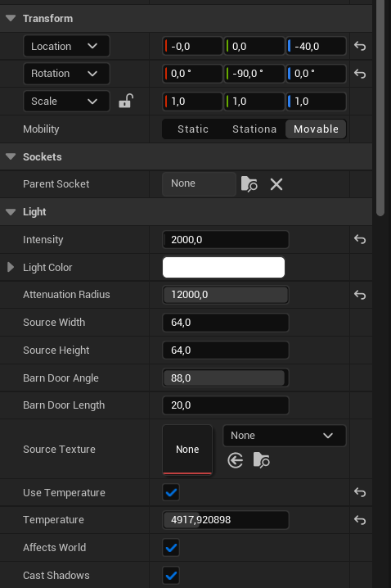391x588 pixels.
Task: Click the Barn Door Angle label
Action: [x=61, y=378]
